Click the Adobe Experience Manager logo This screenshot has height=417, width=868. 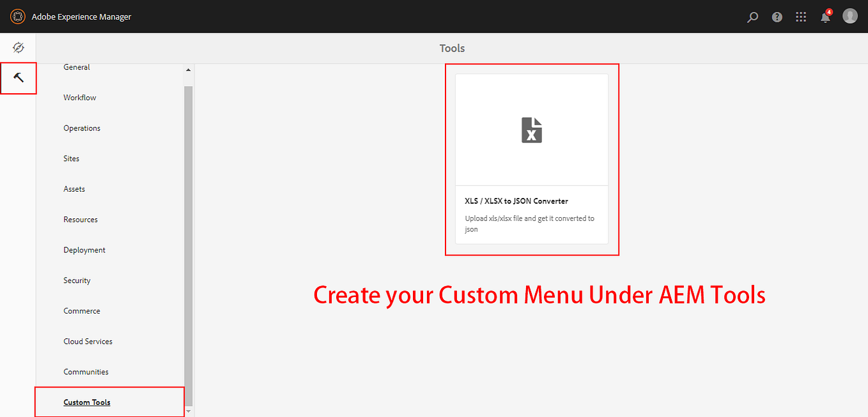pyautogui.click(x=17, y=17)
